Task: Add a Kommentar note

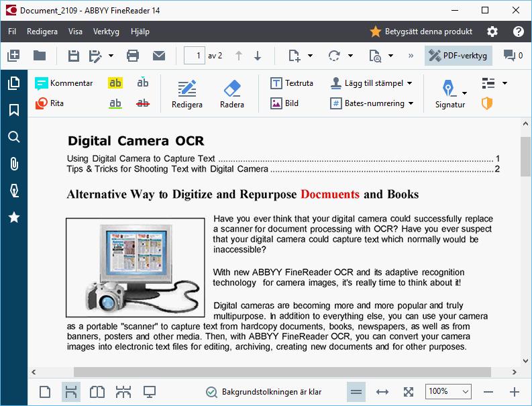Action: pyautogui.click(x=64, y=83)
